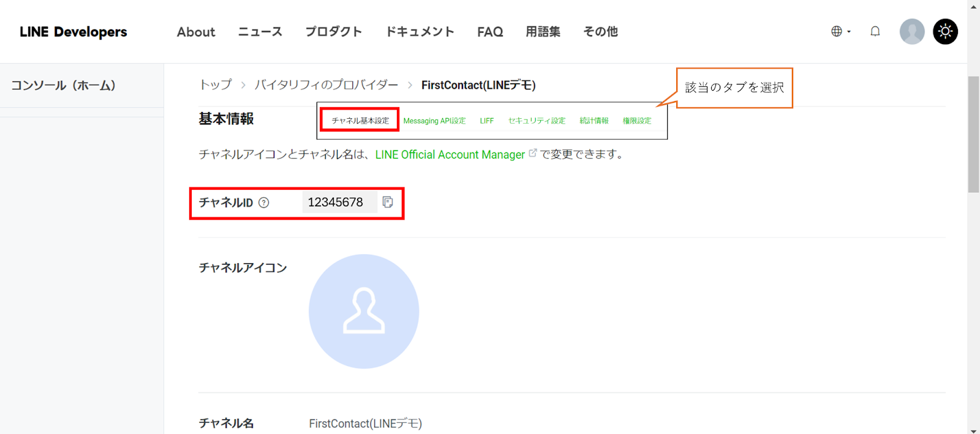Open the user avatar profile menu

(912, 31)
